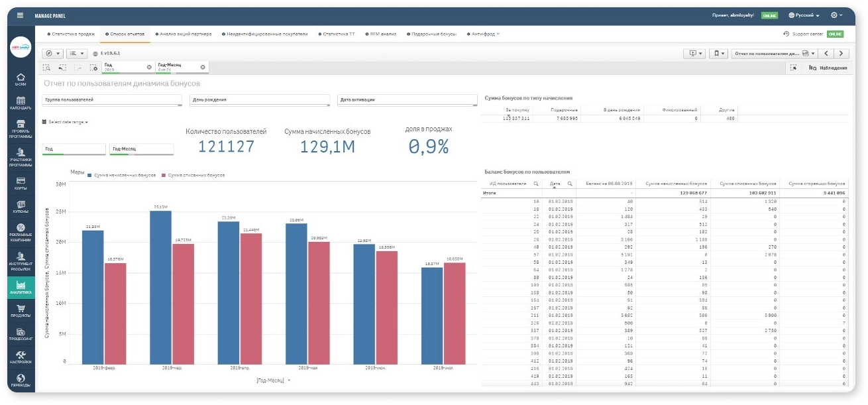Open the presentation stories dropdown

coord(694,53)
